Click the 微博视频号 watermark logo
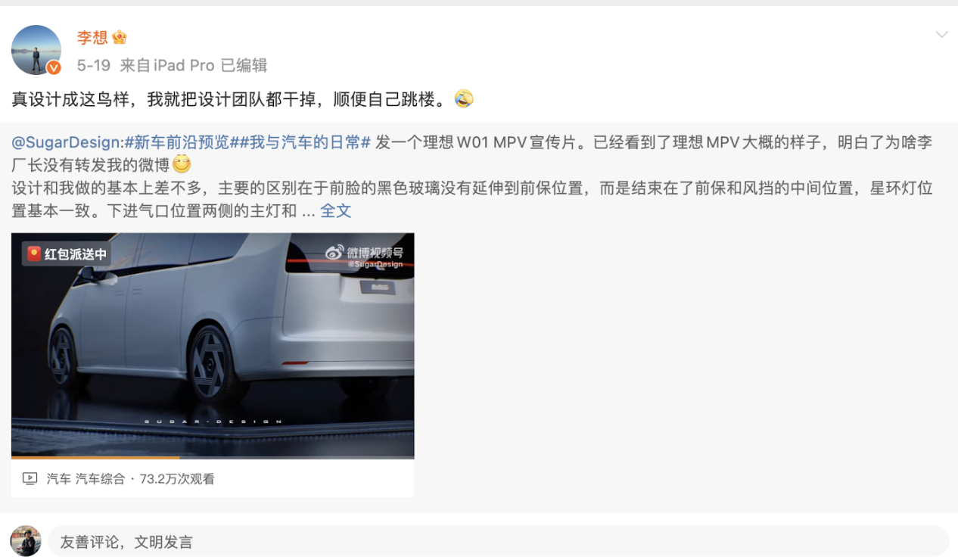The height and width of the screenshot is (560, 958). (364, 254)
